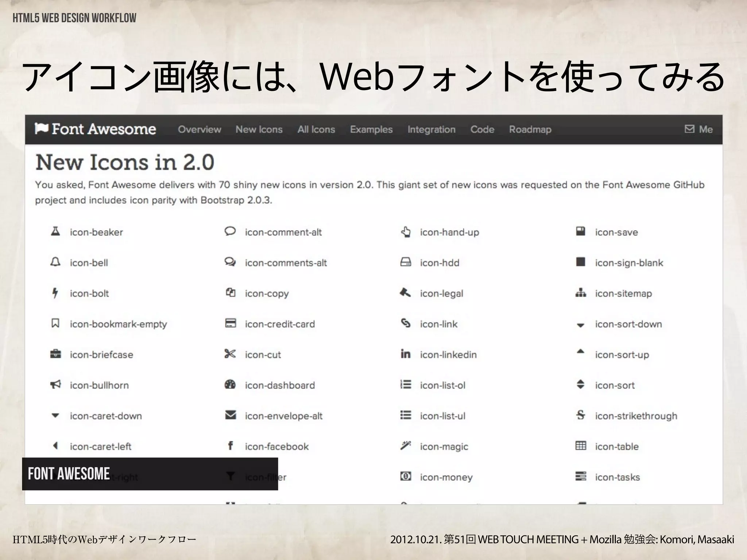Click the comment-alt speech bubble icon

(x=230, y=231)
